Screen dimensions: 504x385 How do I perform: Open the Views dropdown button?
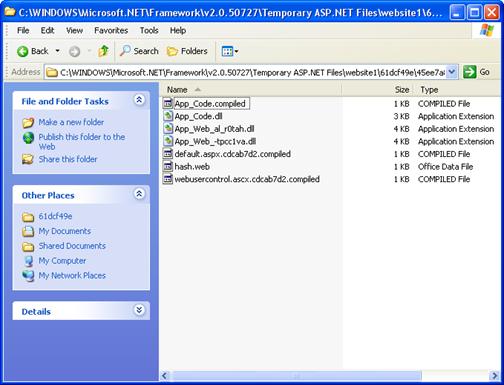coord(230,51)
